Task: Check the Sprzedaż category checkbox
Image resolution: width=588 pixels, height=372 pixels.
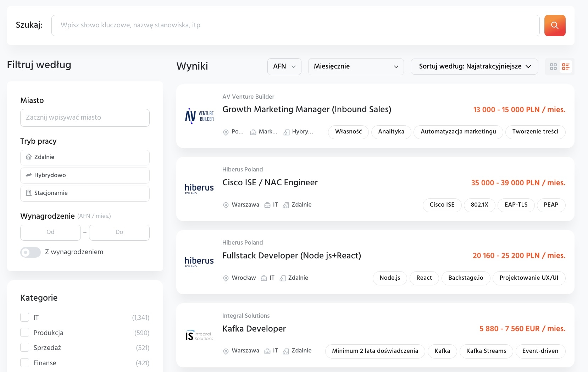Action: [24, 347]
